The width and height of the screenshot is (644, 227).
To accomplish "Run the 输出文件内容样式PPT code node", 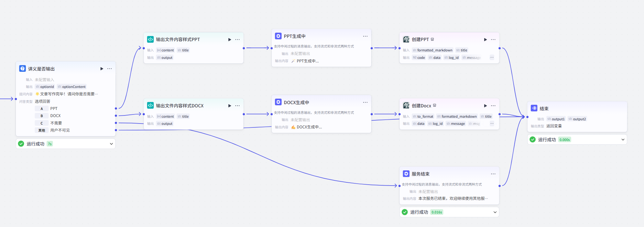I will 230,39.
